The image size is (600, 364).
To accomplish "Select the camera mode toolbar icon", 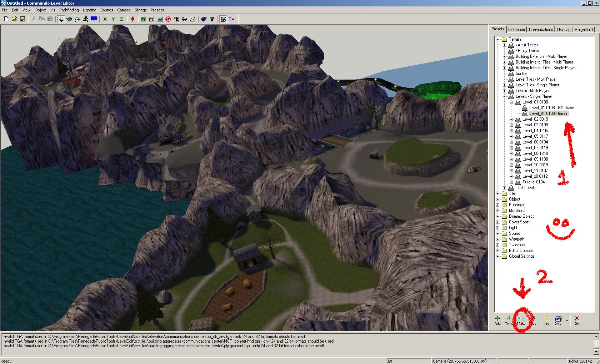I will pyautogui.click(x=61, y=19).
